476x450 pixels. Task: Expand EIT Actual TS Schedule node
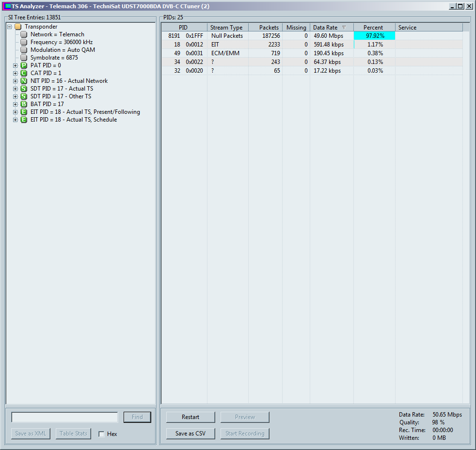tap(15, 120)
